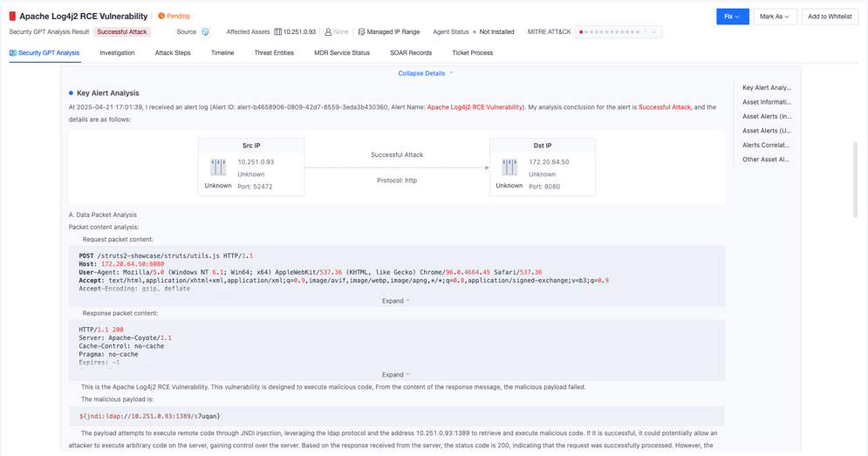Click the Cache-Control: no-cache line
This screenshot has height=456, width=868.
[121, 346]
